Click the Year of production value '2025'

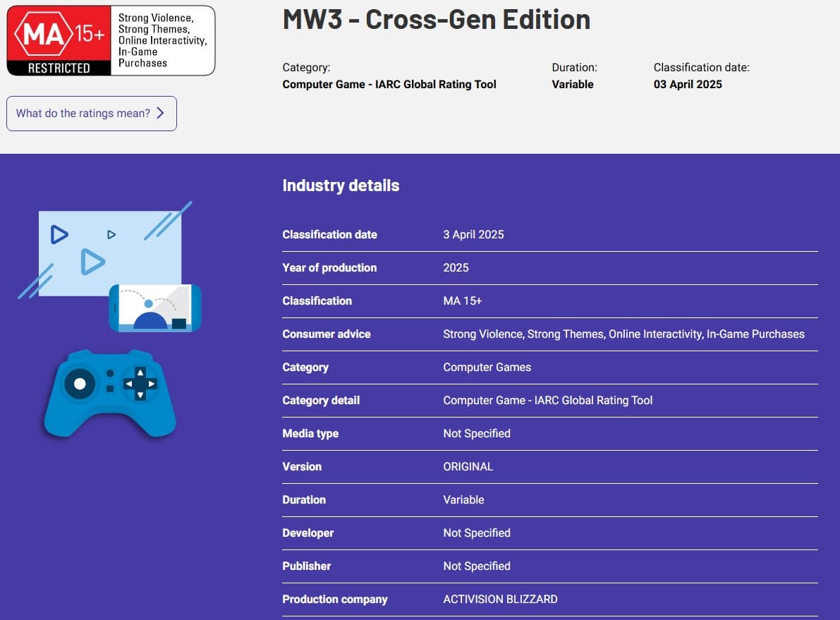pos(456,268)
